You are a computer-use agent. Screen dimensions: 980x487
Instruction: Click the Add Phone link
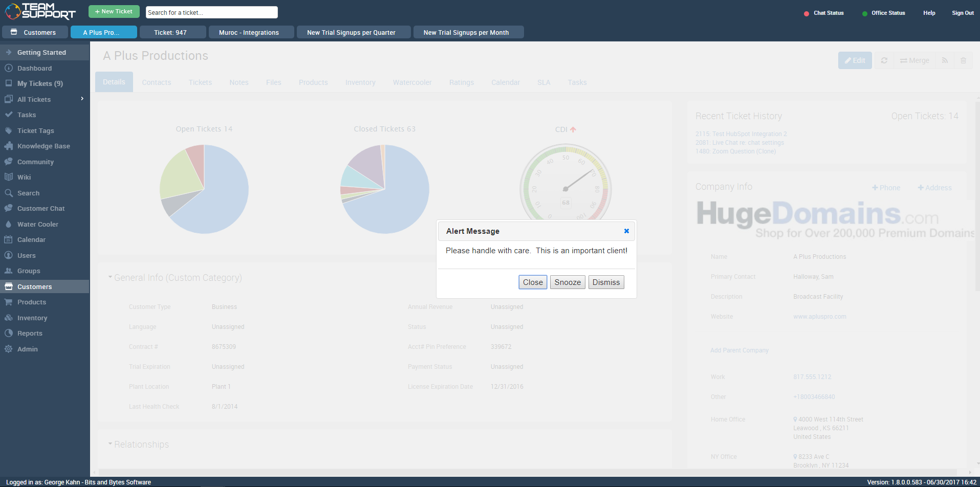(886, 188)
